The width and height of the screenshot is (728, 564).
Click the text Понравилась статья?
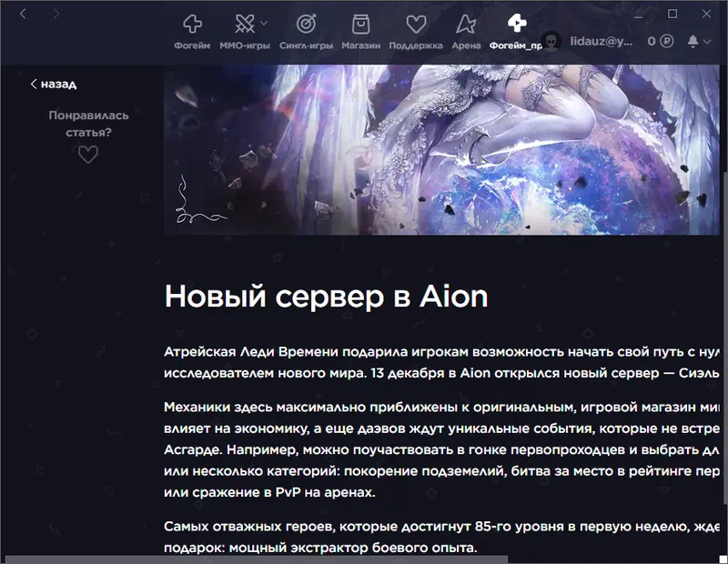(x=88, y=124)
